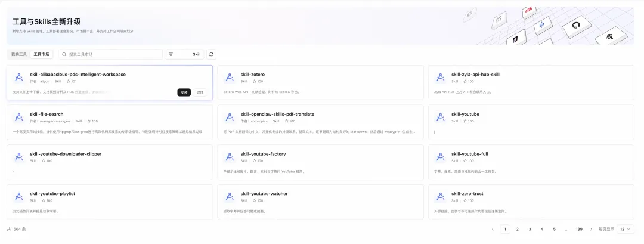Go to pagination page 2
This screenshot has height=244, width=644.
point(518,229)
